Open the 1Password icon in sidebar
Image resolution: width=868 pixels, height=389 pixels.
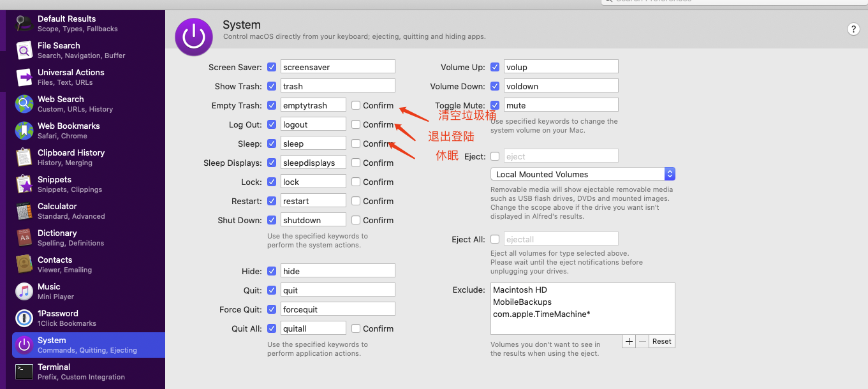[x=24, y=318]
